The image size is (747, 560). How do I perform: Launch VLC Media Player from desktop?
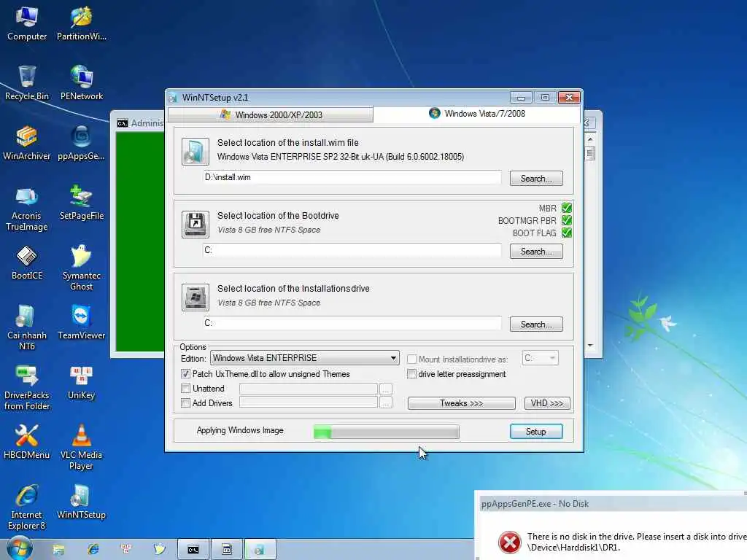(x=82, y=448)
